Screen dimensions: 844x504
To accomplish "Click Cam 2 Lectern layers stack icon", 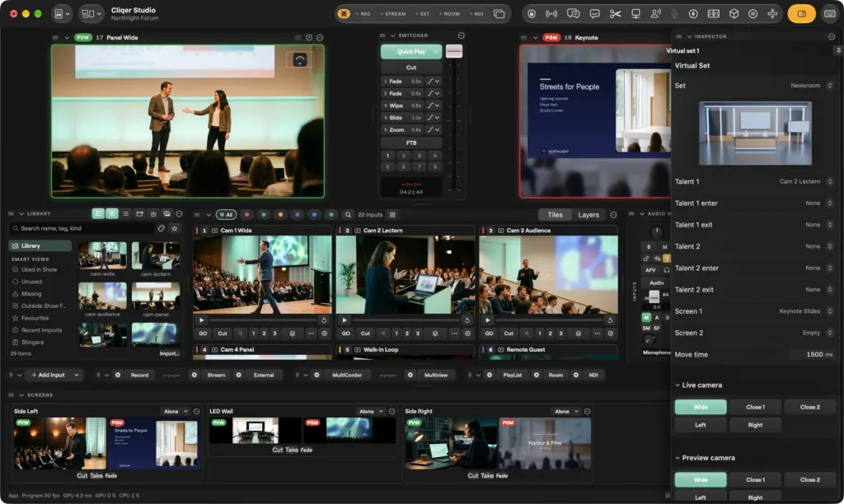I will point(435,334).
